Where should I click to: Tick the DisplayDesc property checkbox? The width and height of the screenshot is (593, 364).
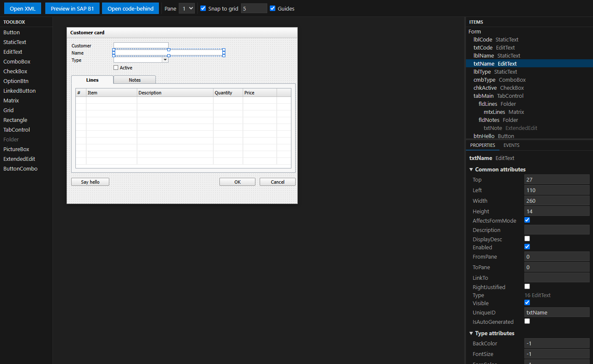click(x=527, y=239)
